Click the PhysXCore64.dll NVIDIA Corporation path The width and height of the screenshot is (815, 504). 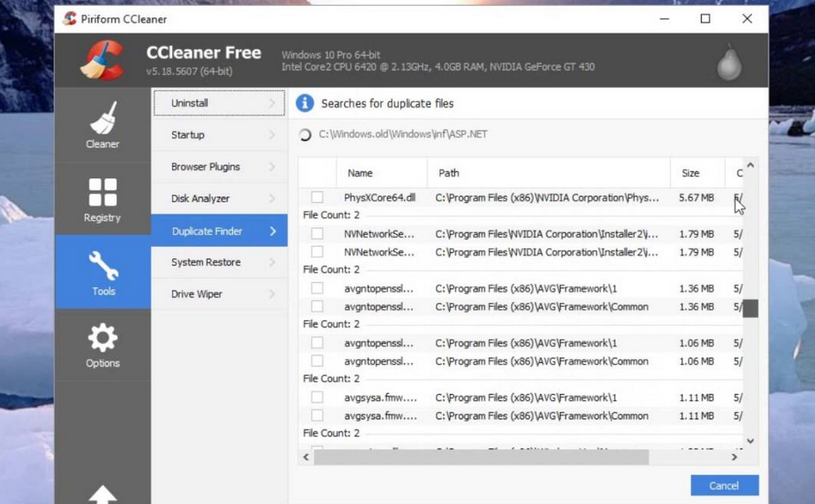(x=547, y=198)
